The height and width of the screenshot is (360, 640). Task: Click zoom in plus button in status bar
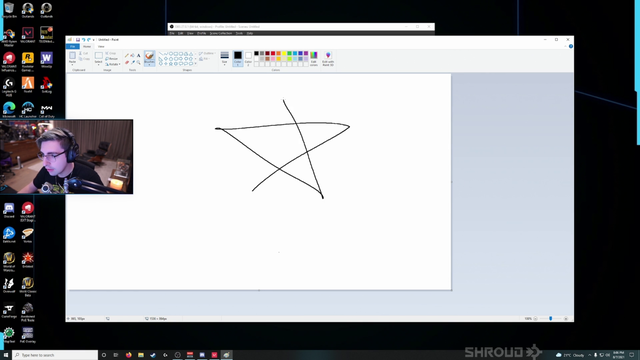(x=566, y=318)
